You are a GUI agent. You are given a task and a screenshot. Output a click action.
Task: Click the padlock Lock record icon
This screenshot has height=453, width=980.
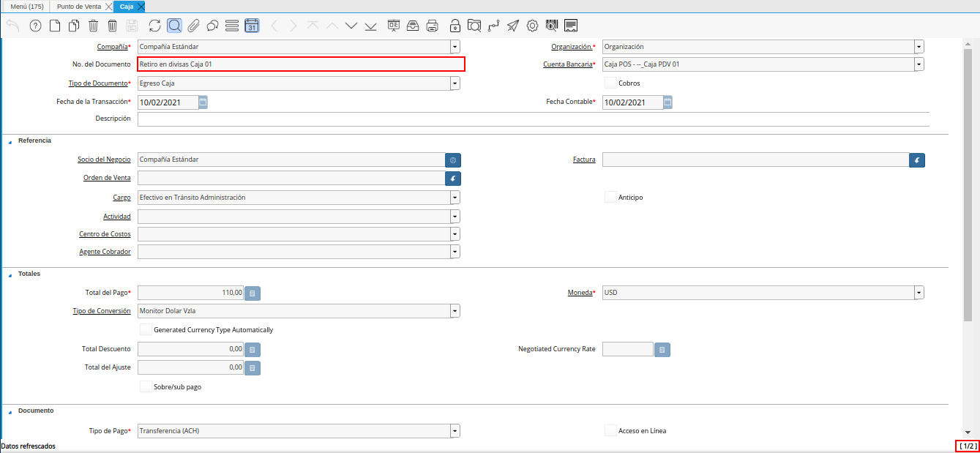click(455, 26)
